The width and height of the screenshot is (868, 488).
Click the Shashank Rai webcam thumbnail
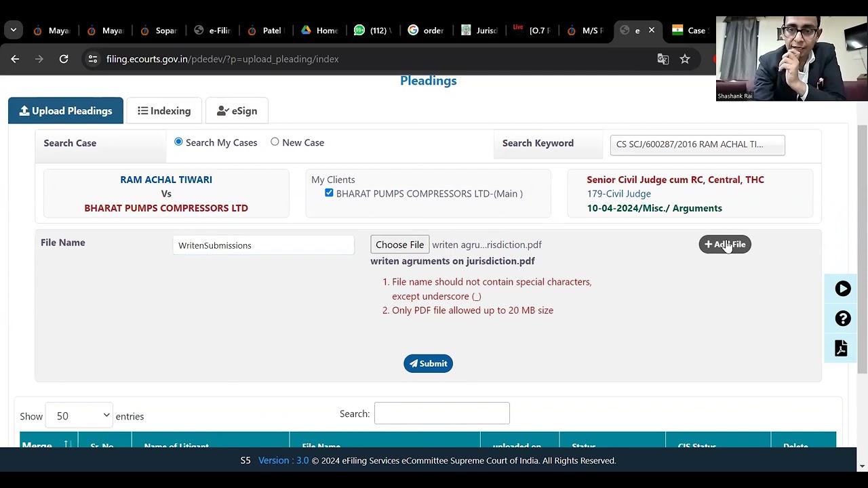[791, 58]
